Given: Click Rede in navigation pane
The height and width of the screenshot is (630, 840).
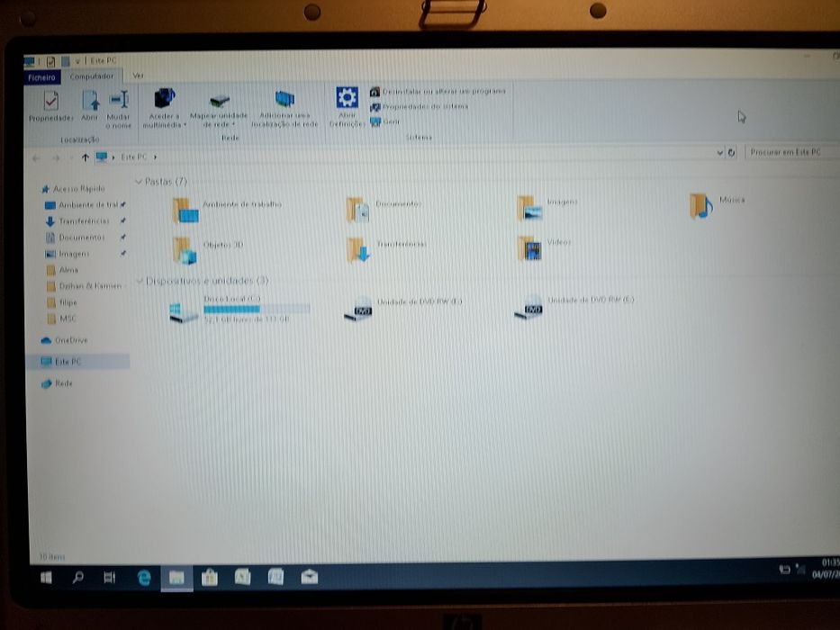Looking at the screenshot, I should click(57, 383).
